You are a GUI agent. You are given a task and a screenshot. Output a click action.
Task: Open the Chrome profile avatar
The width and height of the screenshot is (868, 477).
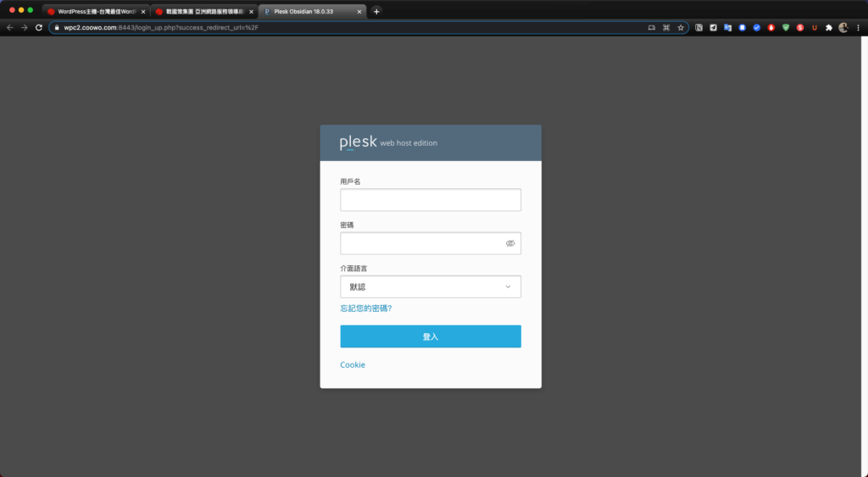coord(843,28)
